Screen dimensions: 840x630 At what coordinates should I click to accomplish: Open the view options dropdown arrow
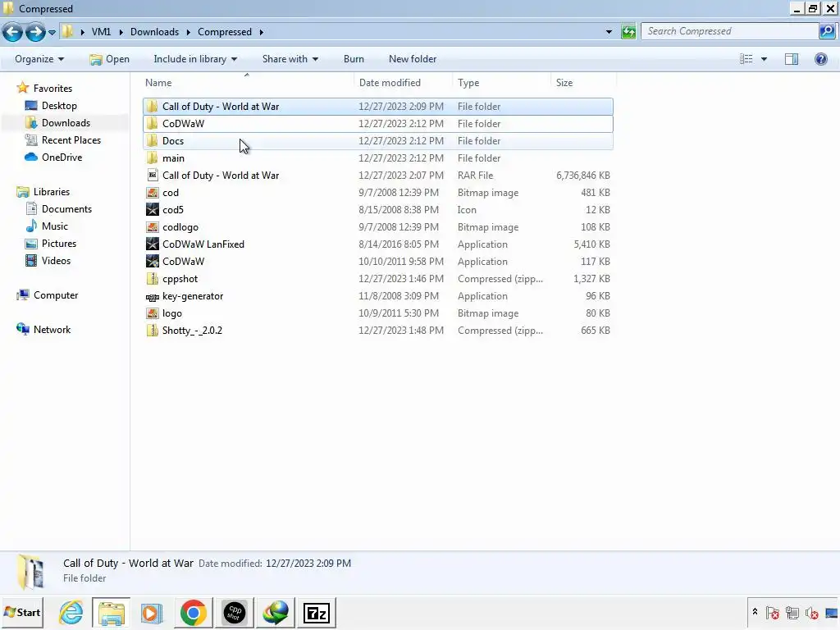pos(764,59)
